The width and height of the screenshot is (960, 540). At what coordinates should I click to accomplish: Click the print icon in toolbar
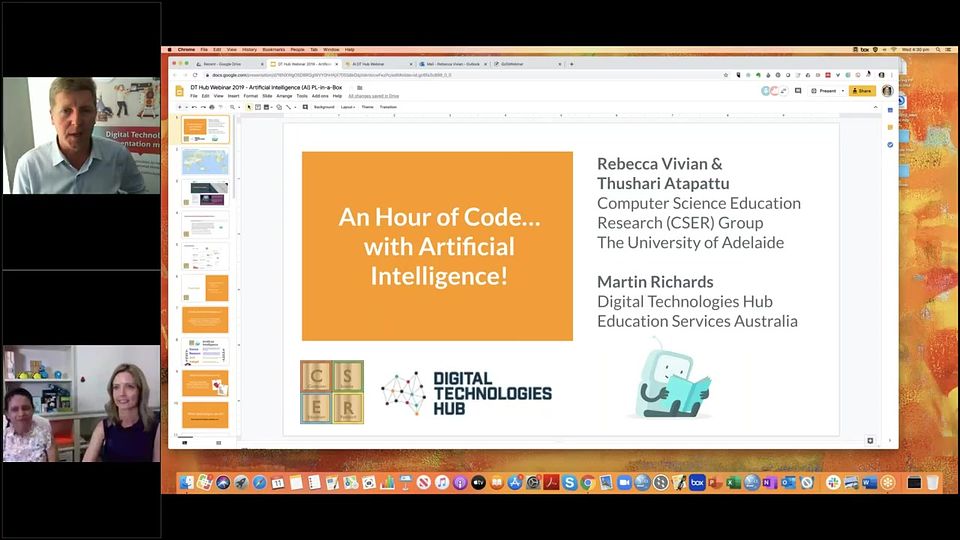click(x=212, y=107)
